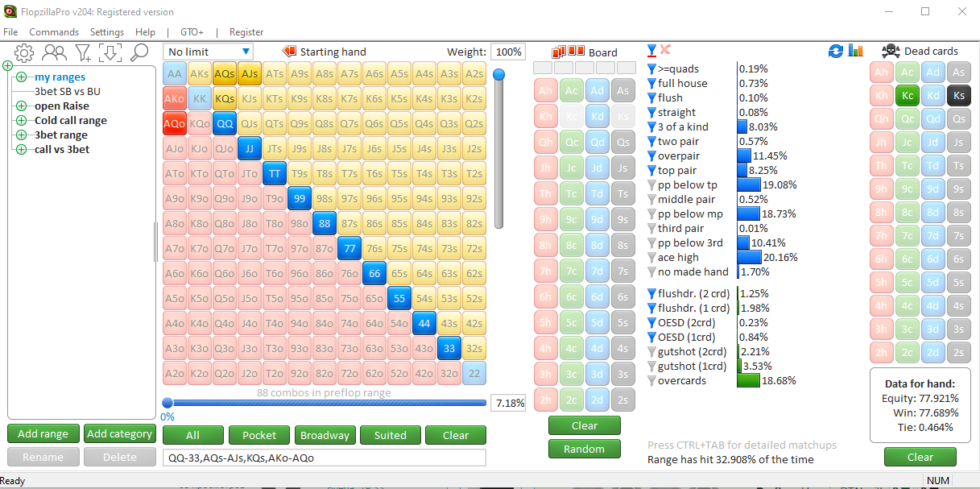Click the Add range button

tap(43, 433)
